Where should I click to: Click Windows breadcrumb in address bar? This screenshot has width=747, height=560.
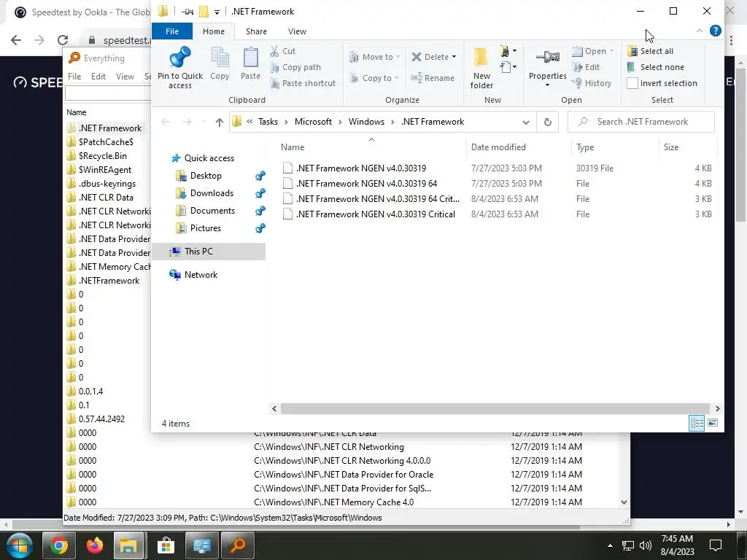366,122
